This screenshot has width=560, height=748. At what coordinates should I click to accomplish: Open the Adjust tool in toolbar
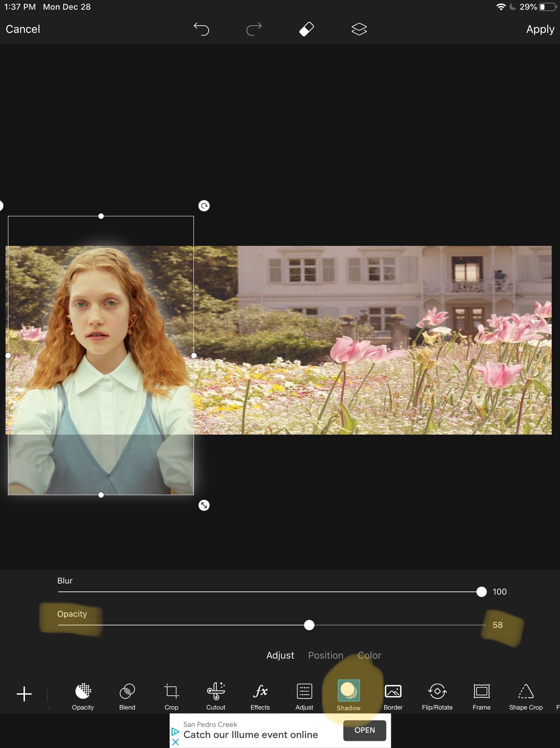pyautogui.click(x=304, y=697)
